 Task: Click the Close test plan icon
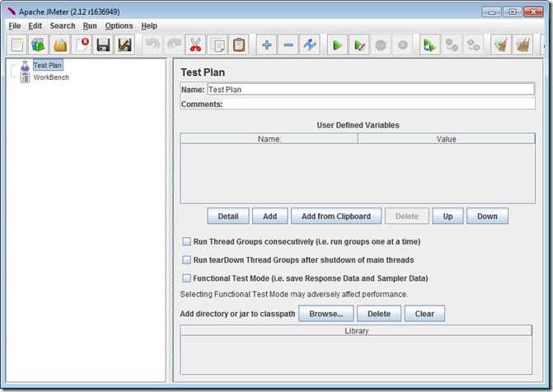coord(82,44)
